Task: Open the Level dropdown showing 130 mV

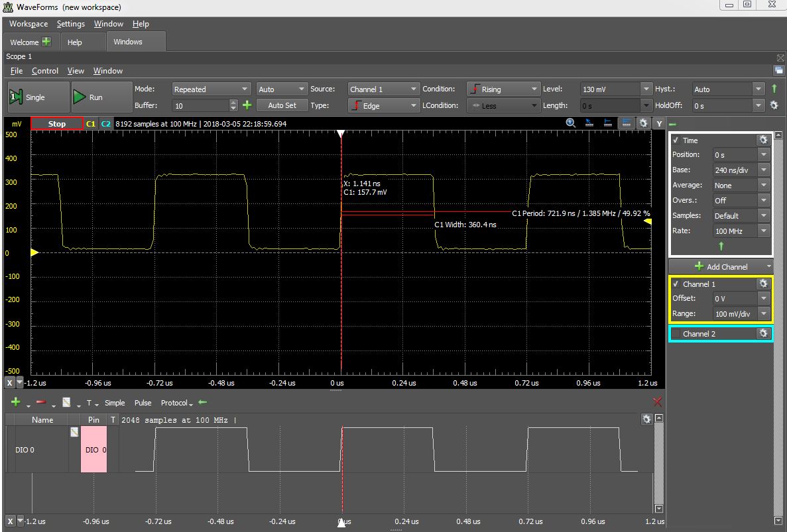Action: (x=617, y=89)
